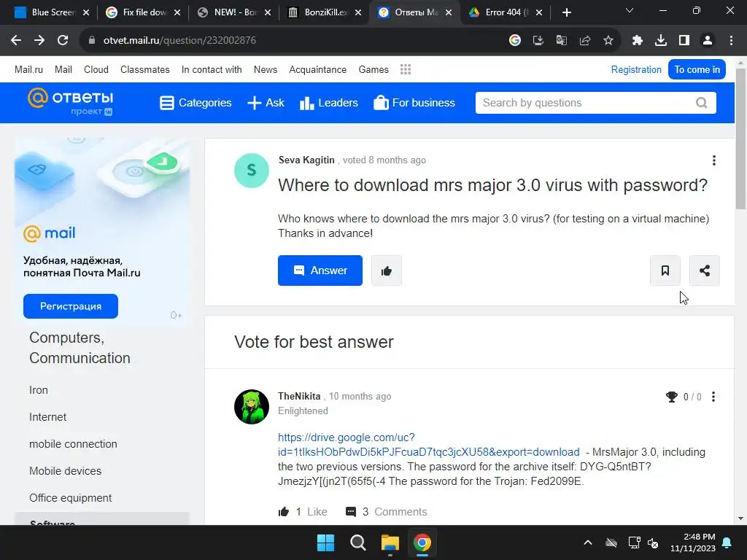Open the Cloud link
The width and height of the screenshot is (747, 560).
(x=96, y=69)
